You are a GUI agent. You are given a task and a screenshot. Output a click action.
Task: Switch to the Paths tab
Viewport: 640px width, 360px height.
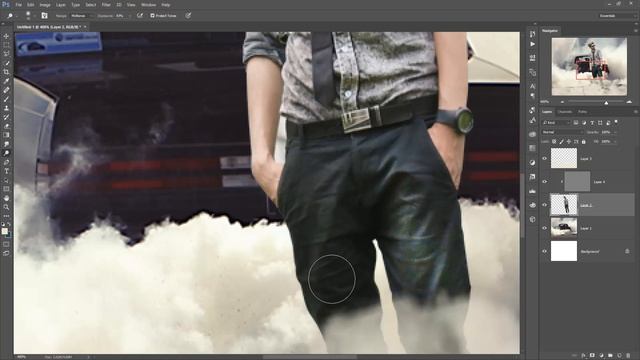point(582,112)
